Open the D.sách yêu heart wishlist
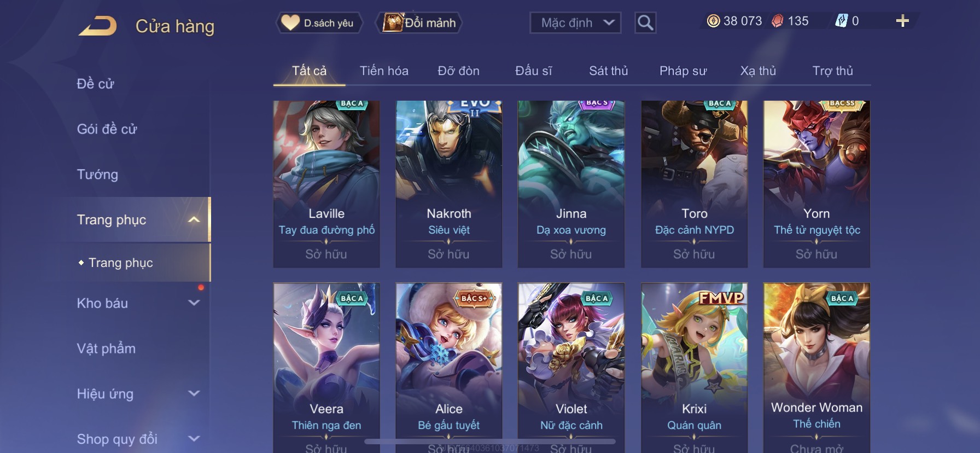Screen dimensions: 980x453 tap(318, 23)
